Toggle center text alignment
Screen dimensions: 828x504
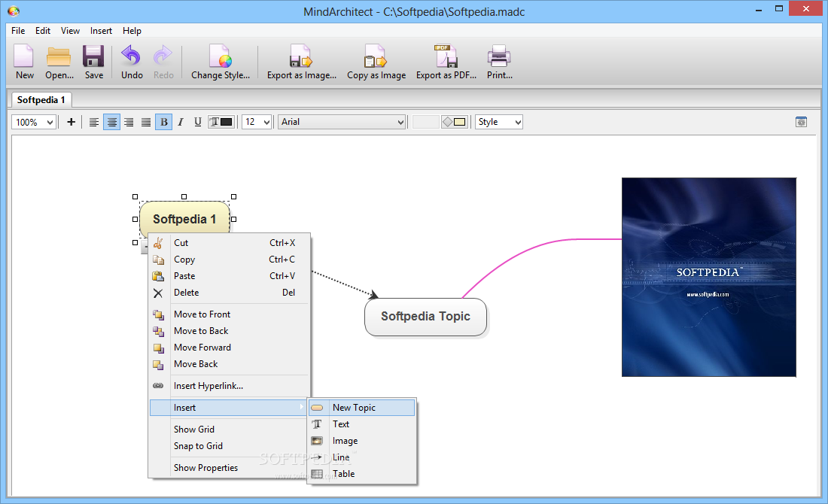[x=111, y=122]
